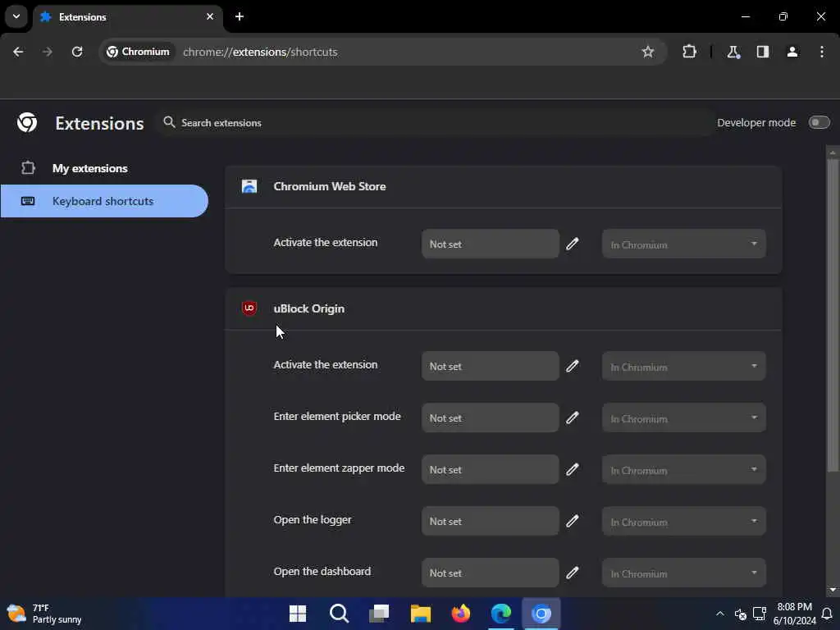
Task: Click the forward navigation arrow
Action: (x=48, y=52)
